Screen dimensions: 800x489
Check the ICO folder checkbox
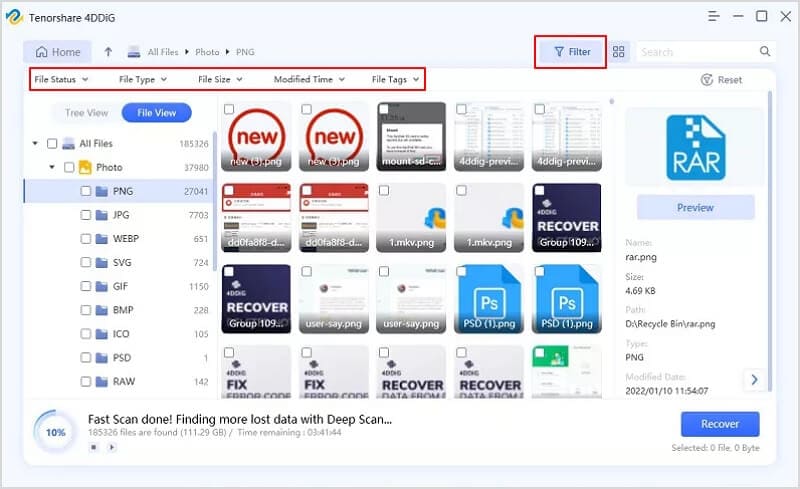point(86,334)
